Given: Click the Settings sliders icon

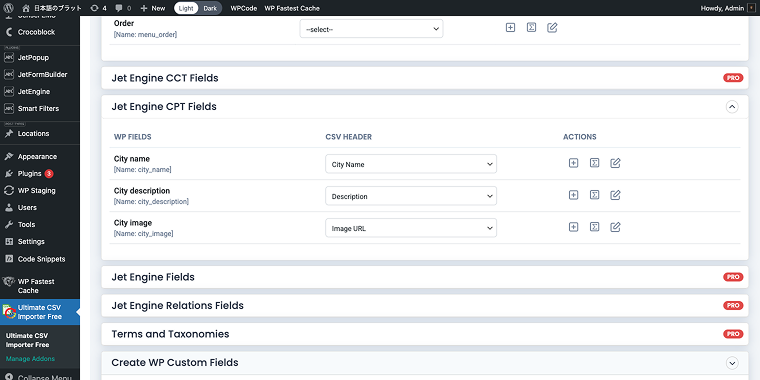Looking at the screenshot, I should [x=9, y=241].
